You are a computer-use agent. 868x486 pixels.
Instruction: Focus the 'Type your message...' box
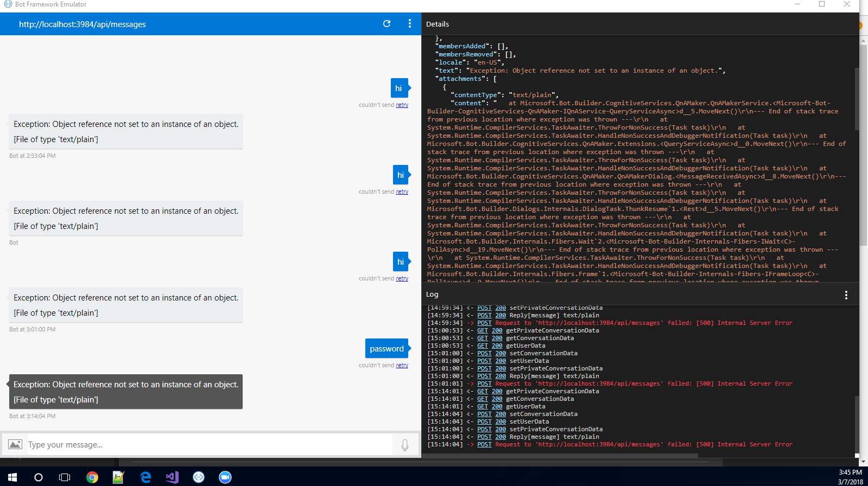[x=210, y=445]
